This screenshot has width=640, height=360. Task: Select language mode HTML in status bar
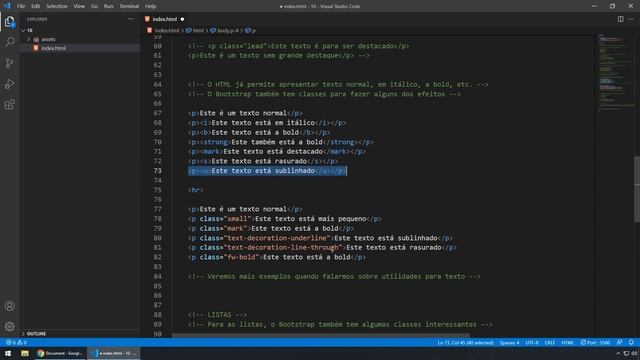pos(567,342)
